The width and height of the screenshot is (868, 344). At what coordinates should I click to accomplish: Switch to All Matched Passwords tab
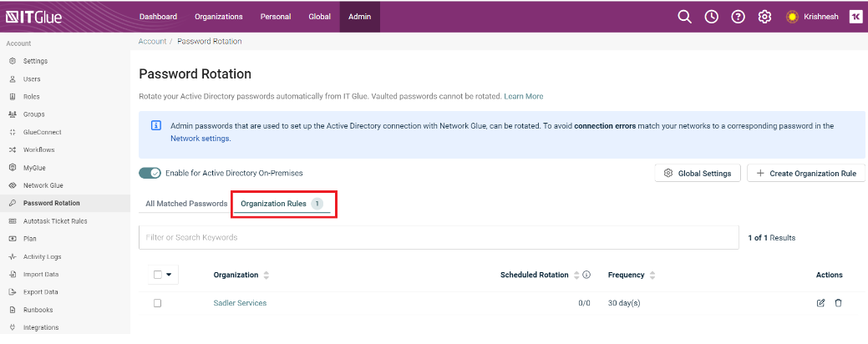pyautogui.click(x=186, y=204)
